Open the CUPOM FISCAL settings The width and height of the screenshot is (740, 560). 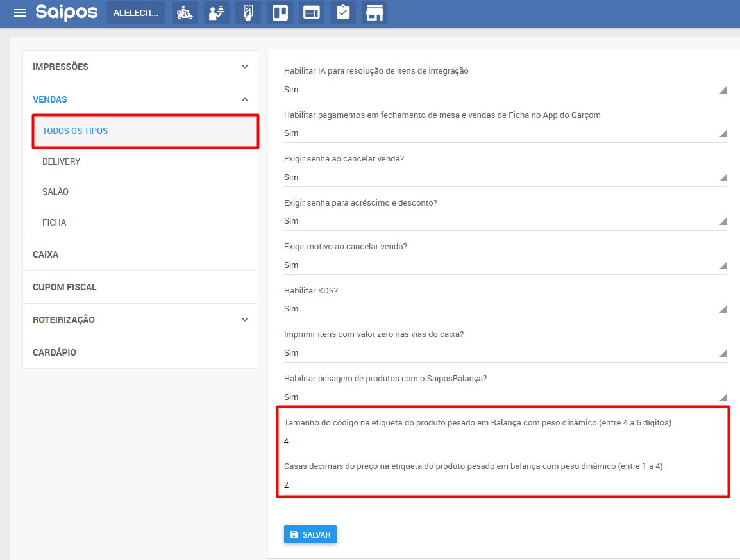[x=65, y=287]
